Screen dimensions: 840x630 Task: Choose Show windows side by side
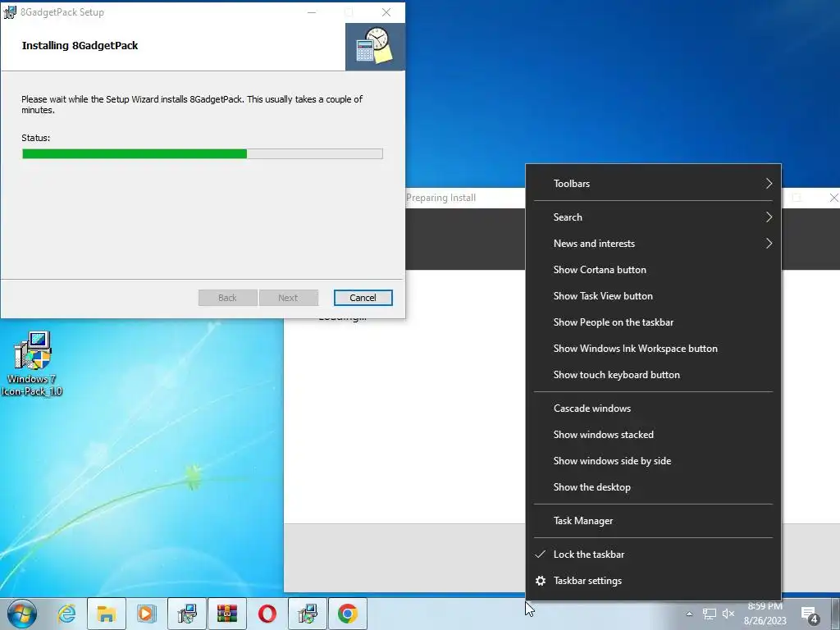point(654,461)
